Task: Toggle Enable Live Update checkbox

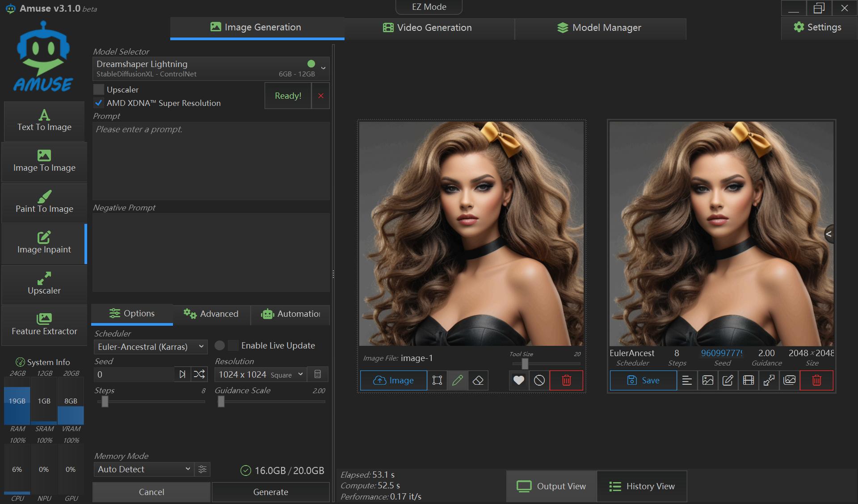Action: coord(233,345)
